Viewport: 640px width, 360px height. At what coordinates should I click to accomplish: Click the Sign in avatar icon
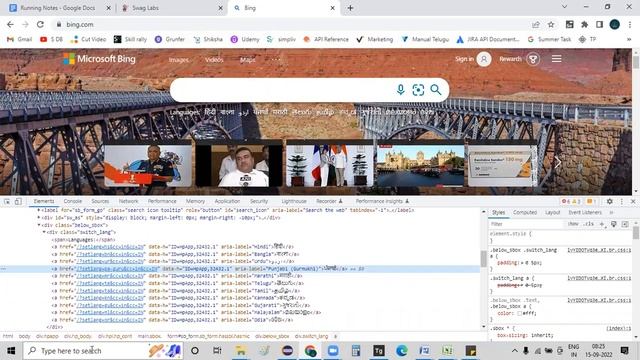[x=484, y=59]
